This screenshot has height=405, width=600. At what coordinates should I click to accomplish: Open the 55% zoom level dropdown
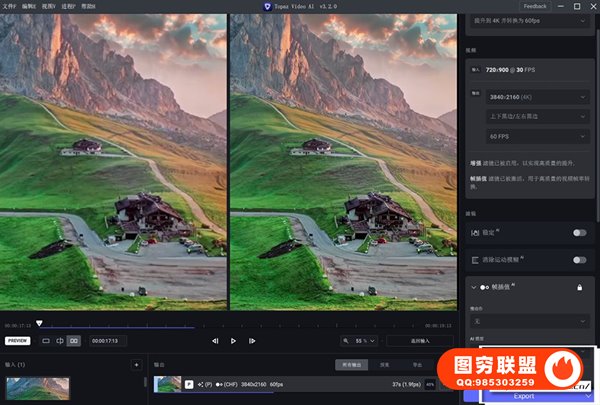[358, 341]
